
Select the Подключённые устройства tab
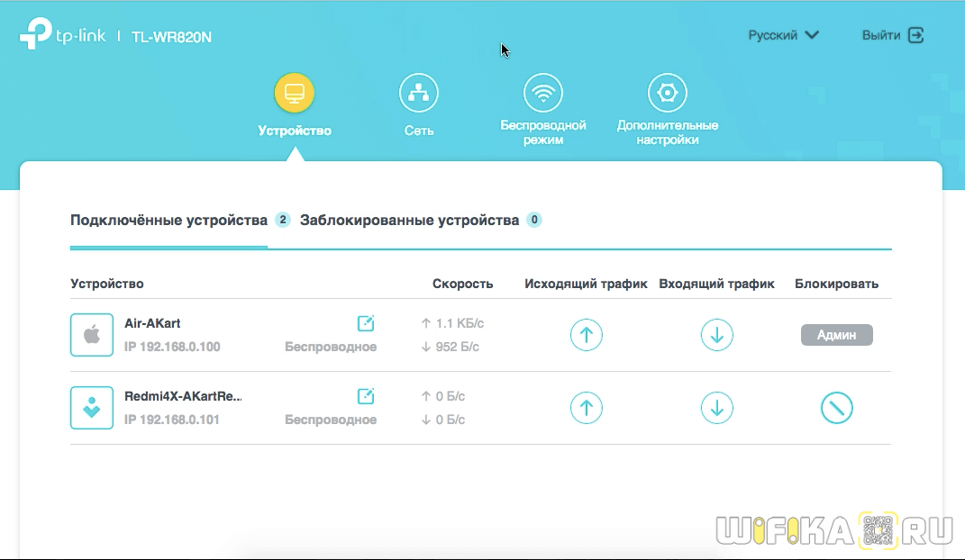[168, 220]
